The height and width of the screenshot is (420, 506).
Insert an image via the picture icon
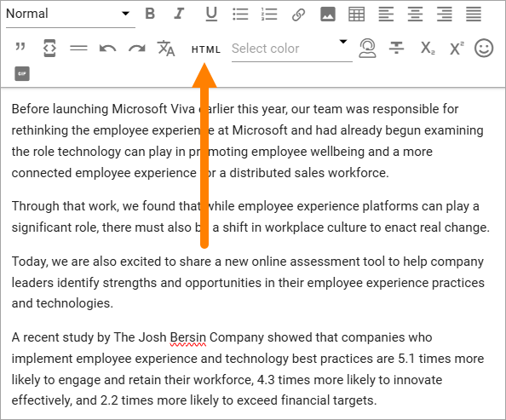(328, 14)
